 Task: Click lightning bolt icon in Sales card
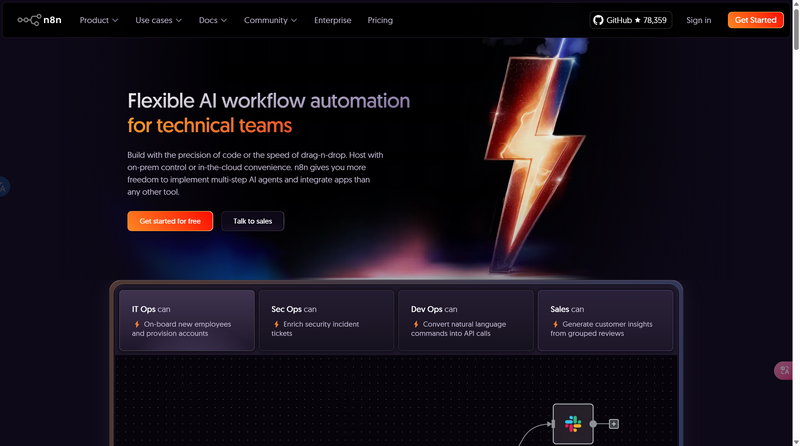(x=556, y=324)
